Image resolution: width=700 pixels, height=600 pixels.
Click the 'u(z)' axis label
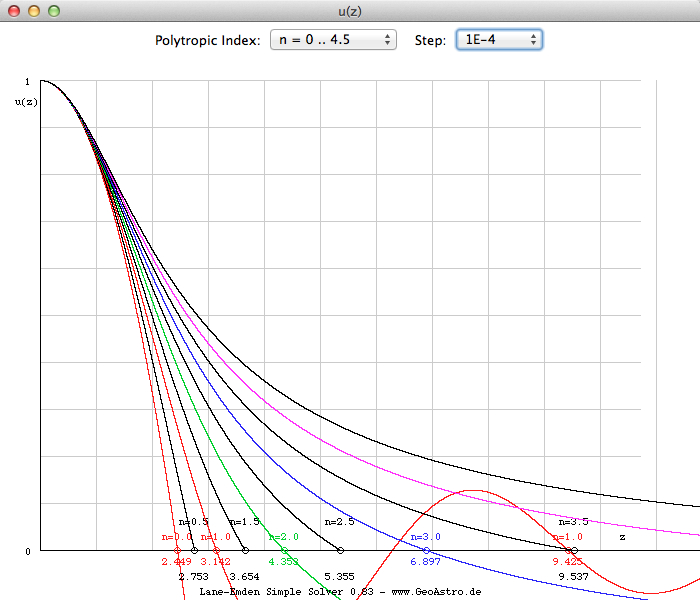(26, 102)
